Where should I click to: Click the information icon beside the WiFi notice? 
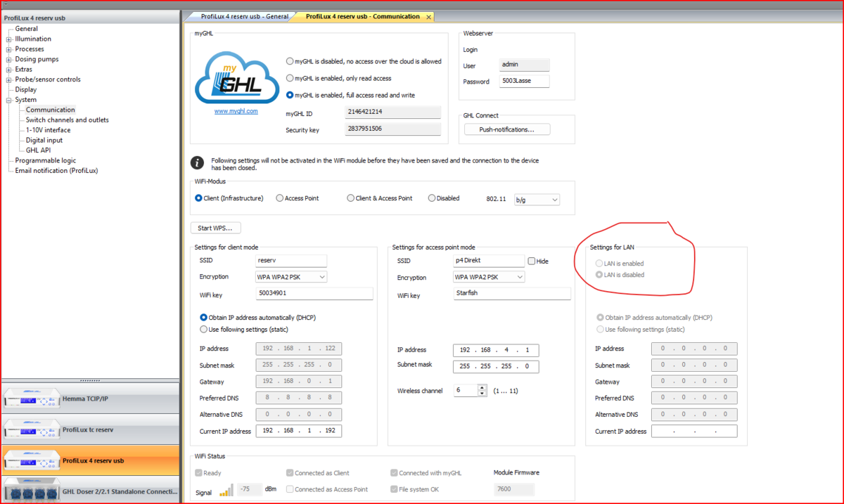198,163
